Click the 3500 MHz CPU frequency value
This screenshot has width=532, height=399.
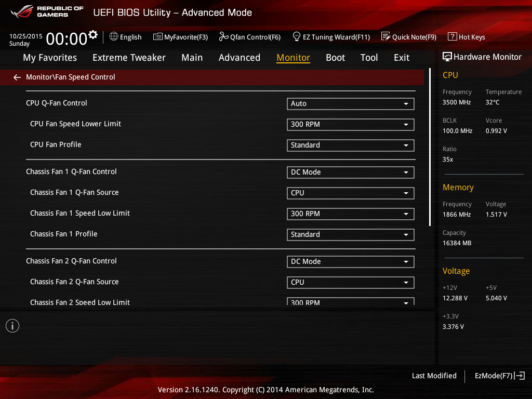(x=456, y=102)
